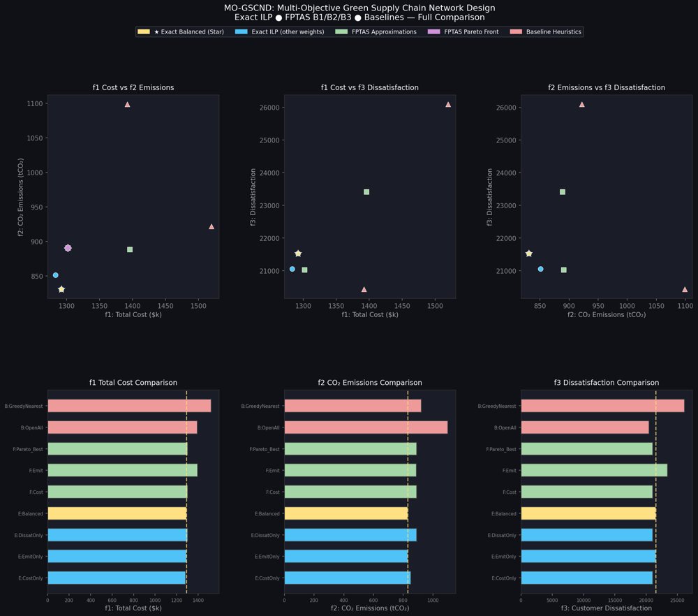Click the blue circle in f2 Emissions vs f3 Dissatisfaction
This screenshot has height=616, width=698.
tap(540, 269)
